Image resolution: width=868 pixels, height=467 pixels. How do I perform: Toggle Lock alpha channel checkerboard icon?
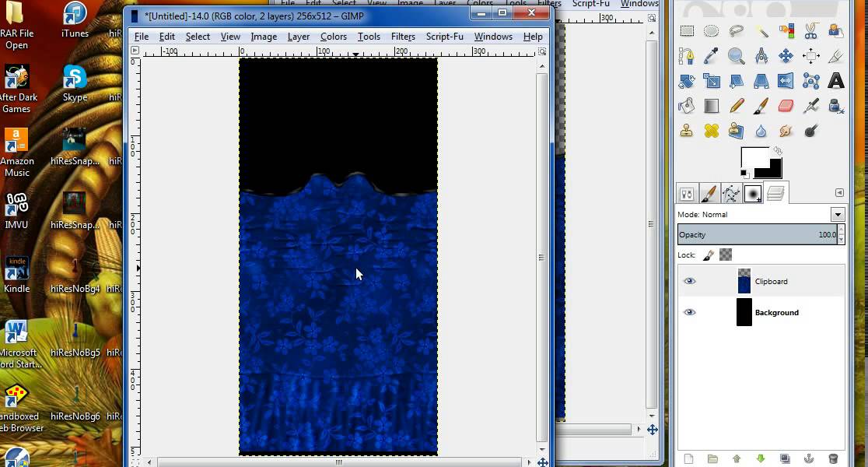tap(725, 255)
